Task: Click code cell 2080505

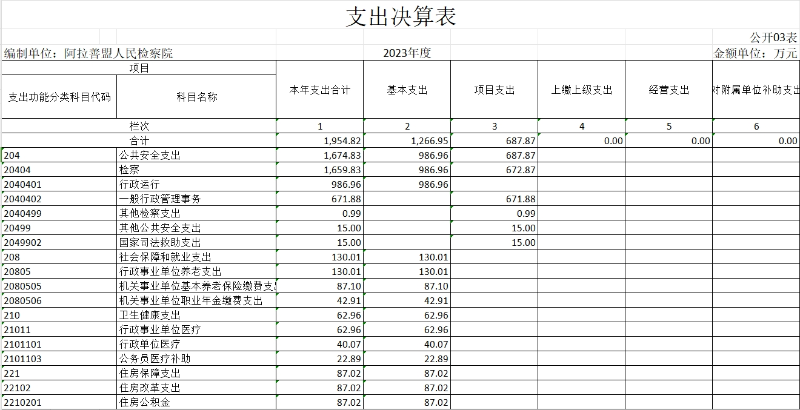Action: (x=59, y=286)
